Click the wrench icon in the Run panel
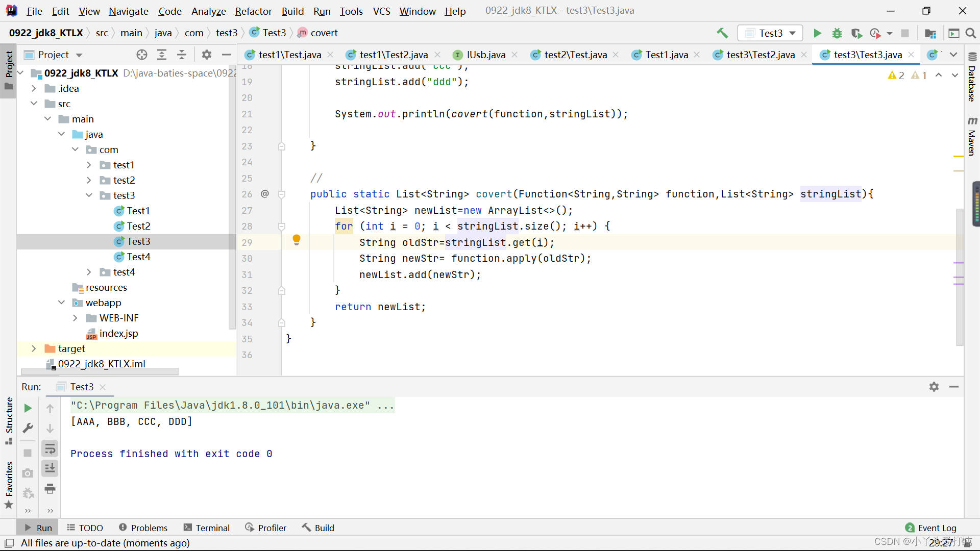The image size is (980, 551). (28, 428)
